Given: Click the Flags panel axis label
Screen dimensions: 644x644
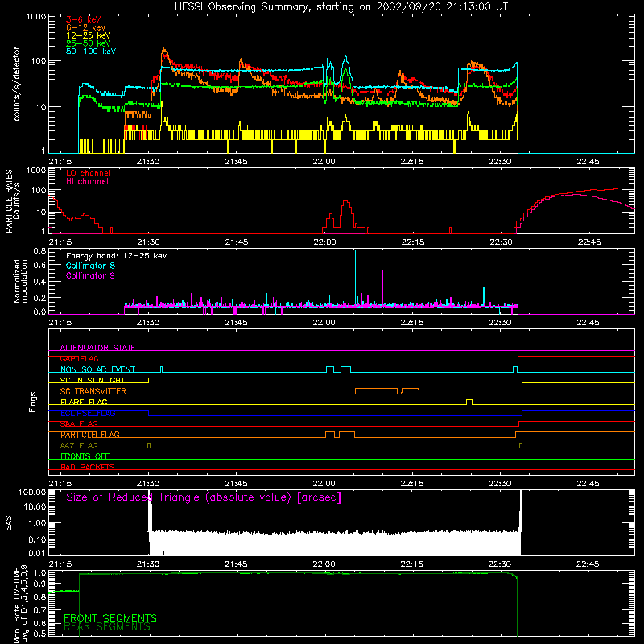Looking at the screenshot, I should pos(33,402).
